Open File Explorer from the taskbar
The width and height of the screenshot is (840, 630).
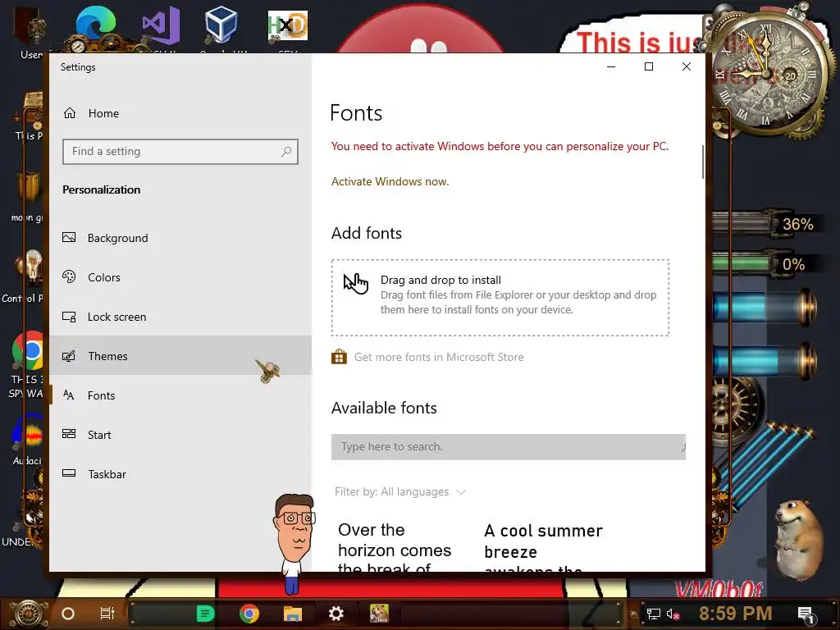(x=293, y=614)
